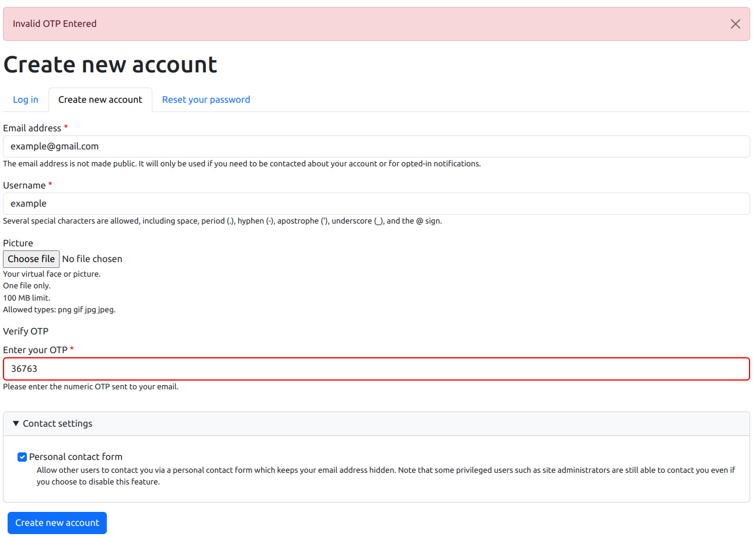Click the Invalid OTP Entered message text
756x537 pixels.
coord(55,24)
